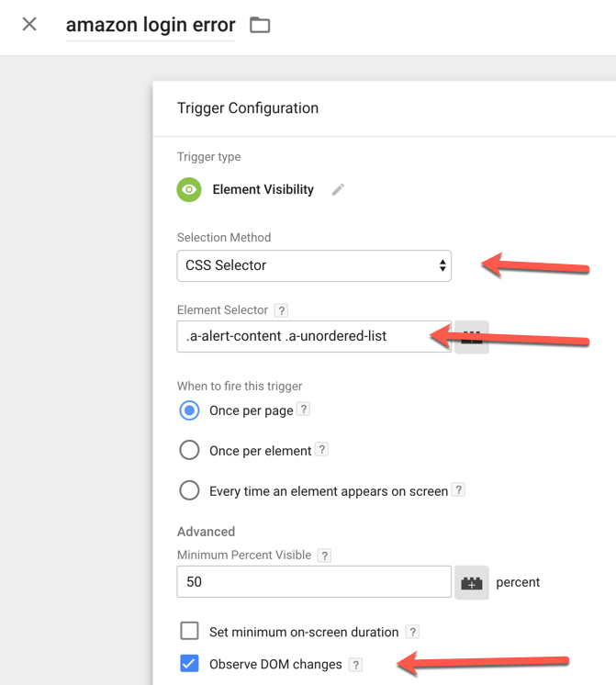The image size is (616, 685).
Task: Show help for Observe DOM changes
Action: [355, 665]
